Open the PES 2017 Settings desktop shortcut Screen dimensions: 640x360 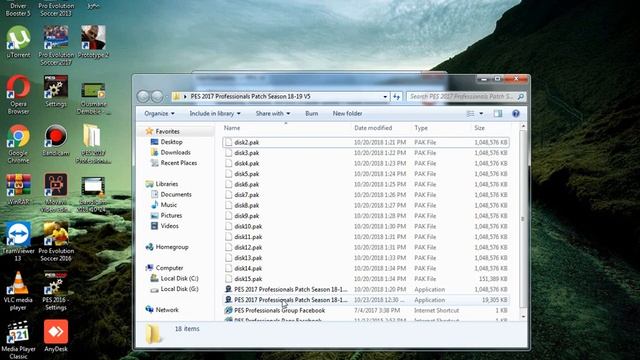(x=56, y=91)
